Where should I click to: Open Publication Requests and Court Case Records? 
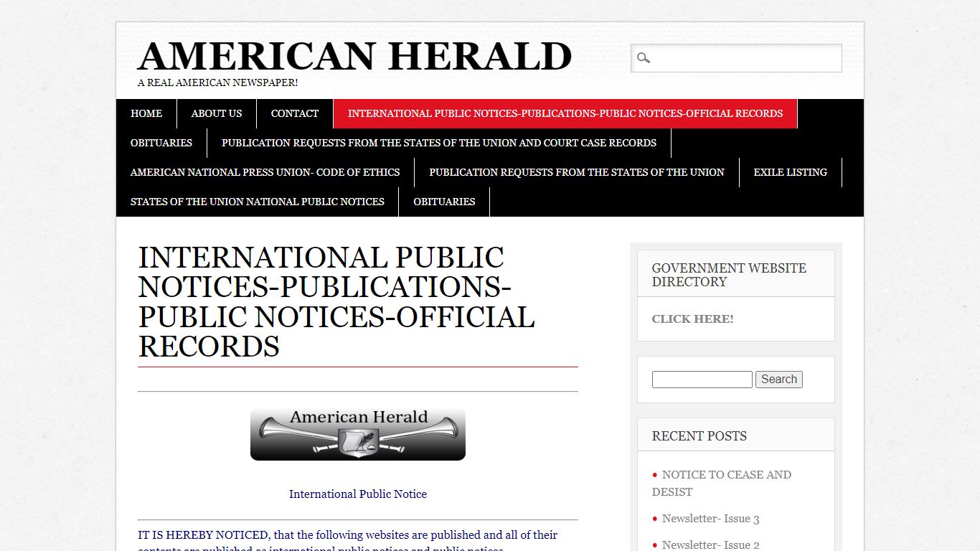(x=439, y=143)
